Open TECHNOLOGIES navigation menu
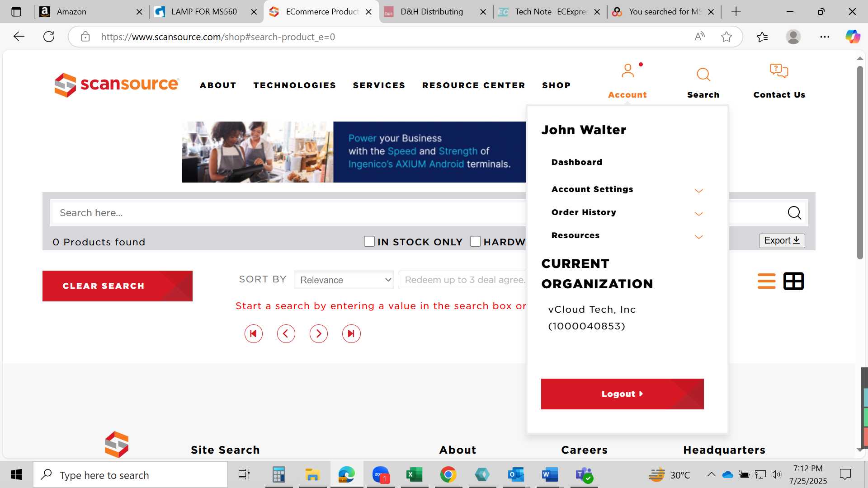Screen dimensions: 868x488 [x=295, y=85]
